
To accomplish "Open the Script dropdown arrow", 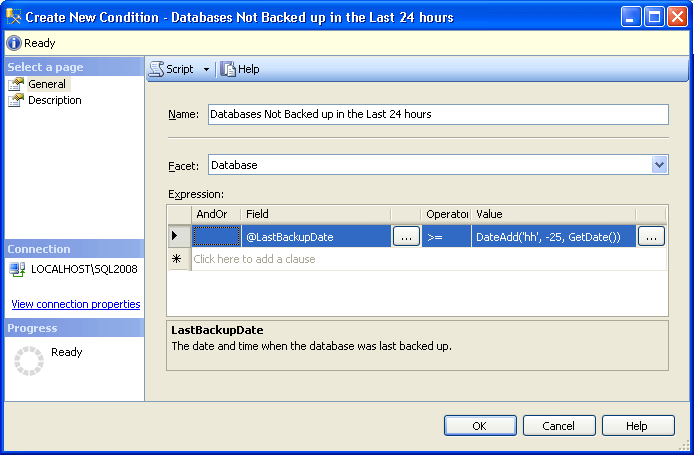I will point(207,70).
